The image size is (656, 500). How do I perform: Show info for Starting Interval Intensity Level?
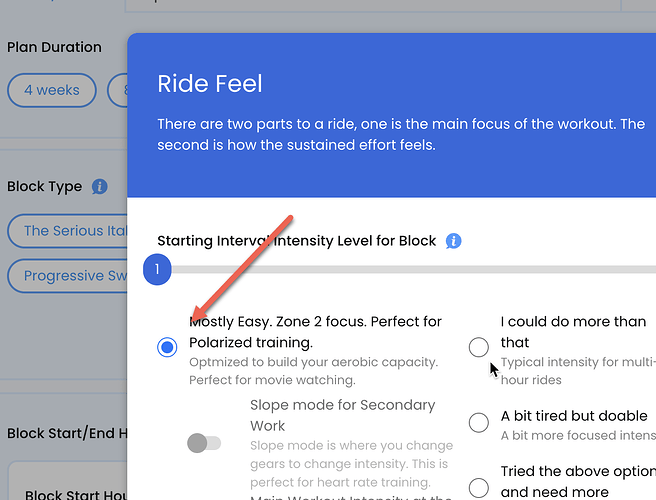coord(454,241)
